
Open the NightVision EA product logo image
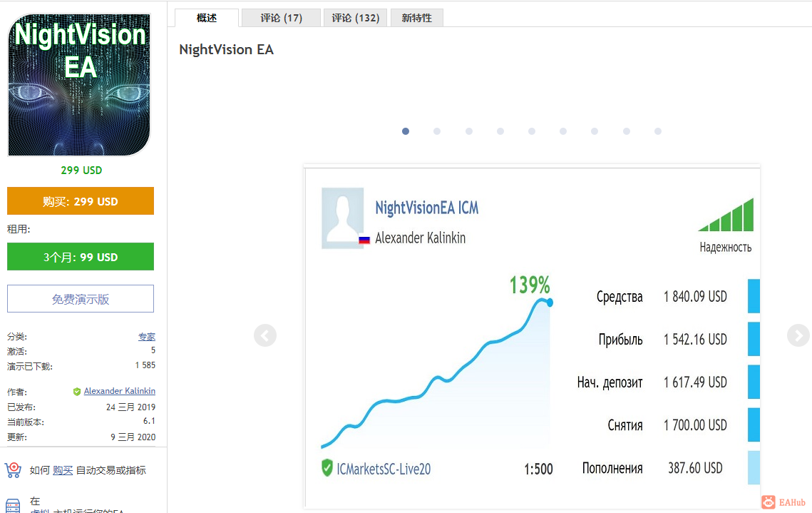[79, 85]
